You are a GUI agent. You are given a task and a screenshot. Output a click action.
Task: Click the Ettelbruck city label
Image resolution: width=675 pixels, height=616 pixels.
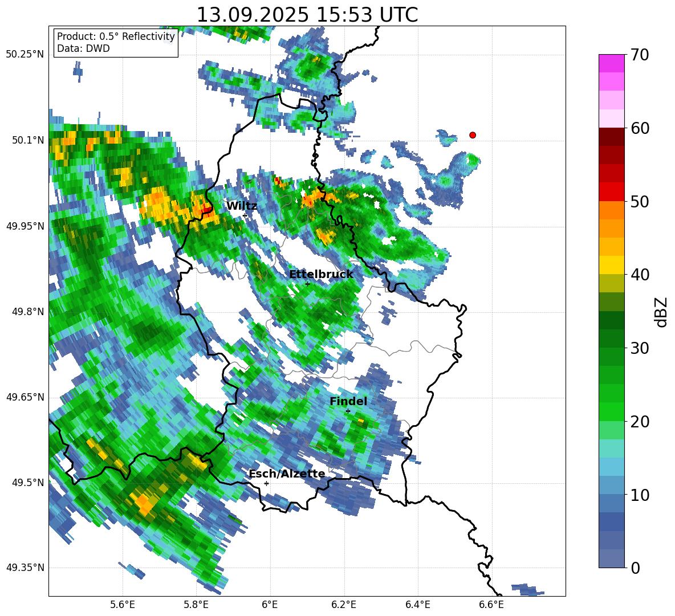point(321,275)
